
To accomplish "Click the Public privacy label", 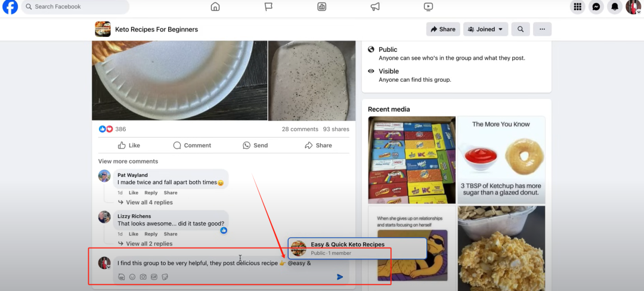I will click(388, 49).
